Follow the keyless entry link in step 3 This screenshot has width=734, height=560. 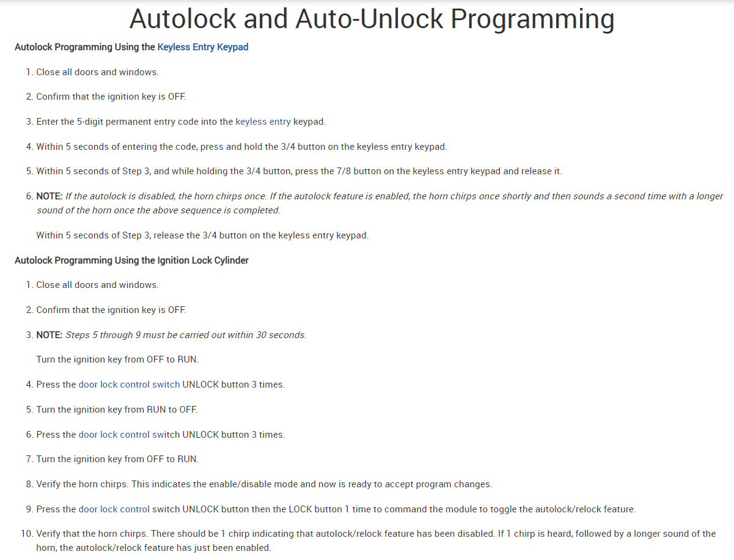[x=263, y=122]
